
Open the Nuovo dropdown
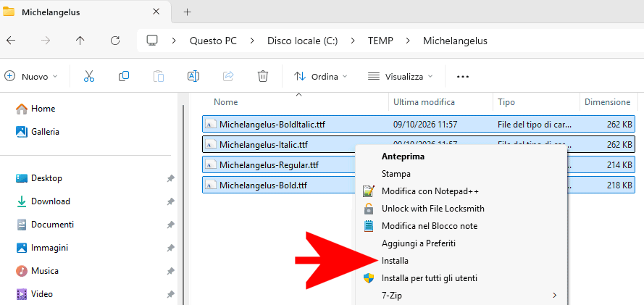click(31, 76)
